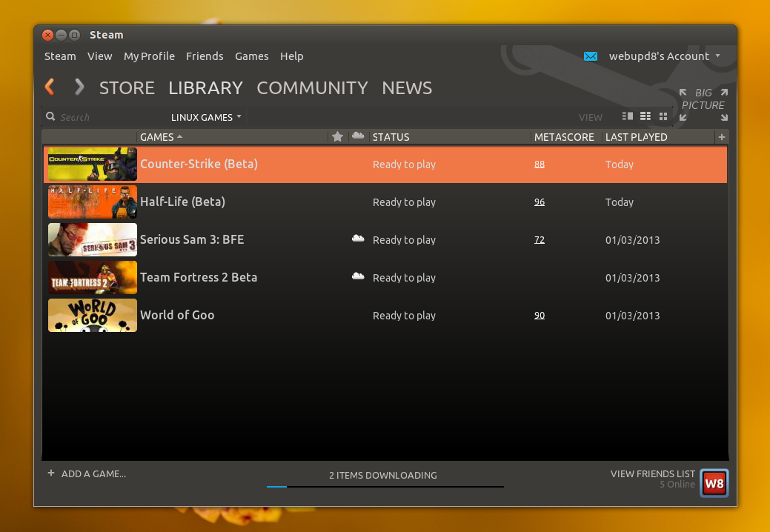Select Half-Life (Beta) title
Screen dimensions: 770x532
pos(182,202)
